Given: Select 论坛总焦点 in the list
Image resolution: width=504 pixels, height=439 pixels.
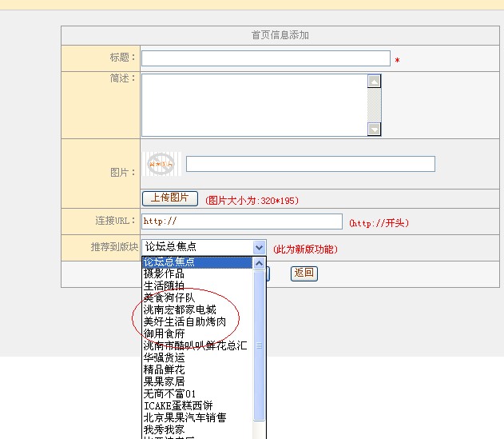Looking at the screenshot, I should pos(197,262).
